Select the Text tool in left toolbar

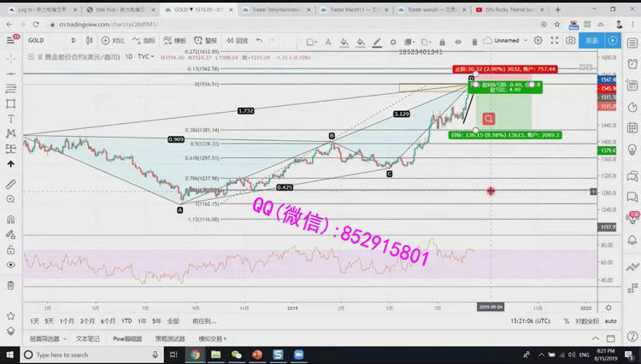tap(10, 119)
